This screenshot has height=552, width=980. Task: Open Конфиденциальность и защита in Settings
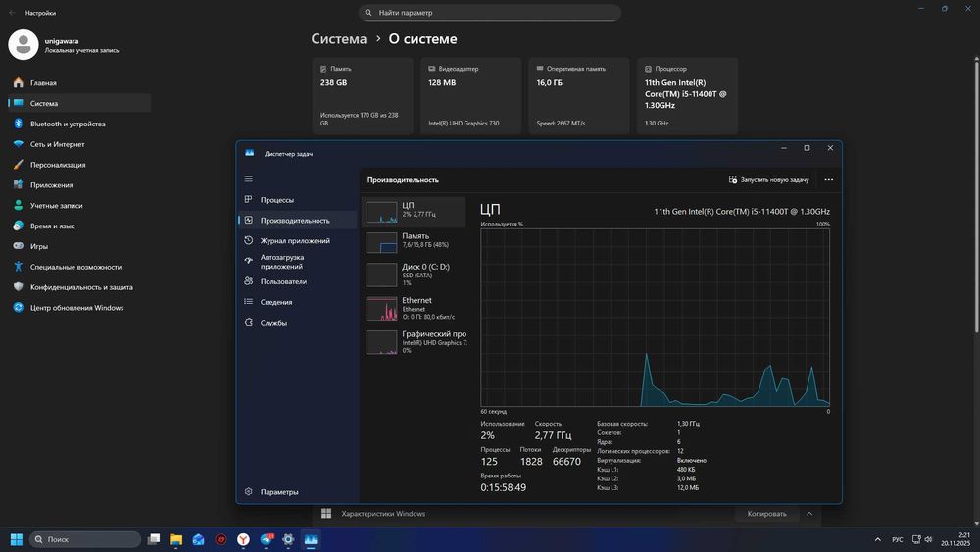79,287
